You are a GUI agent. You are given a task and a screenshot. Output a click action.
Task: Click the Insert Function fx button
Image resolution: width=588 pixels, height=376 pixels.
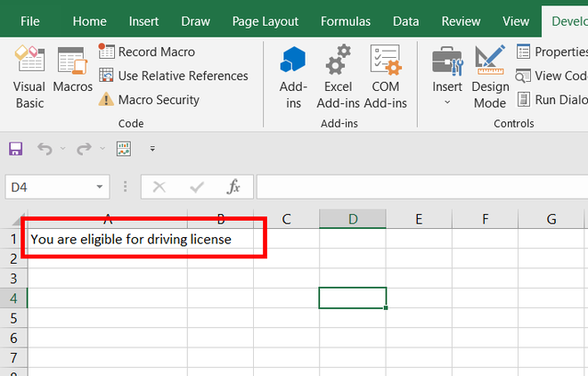coord(233,187)
